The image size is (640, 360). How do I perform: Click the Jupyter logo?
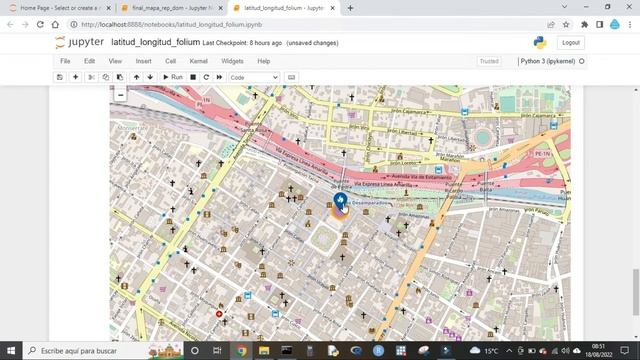point(80,42)
